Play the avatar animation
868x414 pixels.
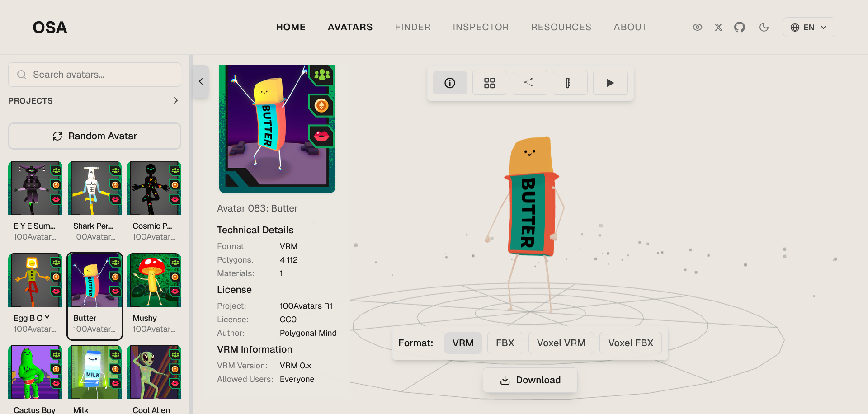[x=610, y=83]
